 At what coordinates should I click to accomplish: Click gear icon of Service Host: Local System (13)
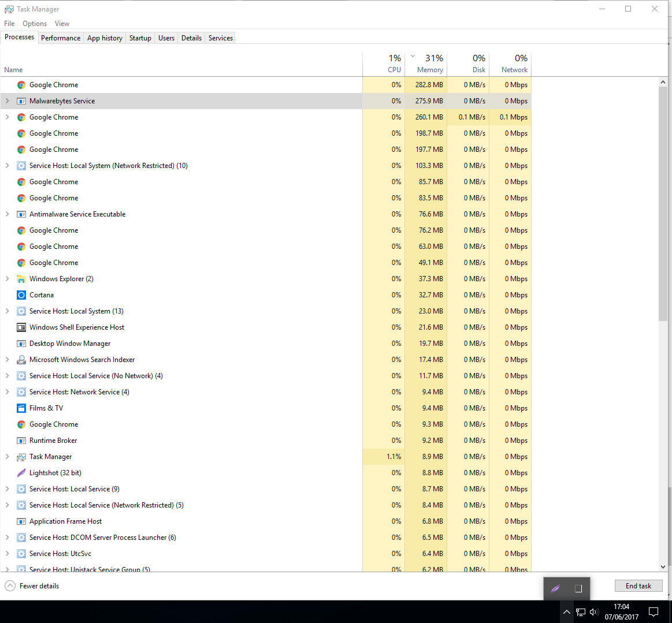pyautogui.click(x=21, y=311)
